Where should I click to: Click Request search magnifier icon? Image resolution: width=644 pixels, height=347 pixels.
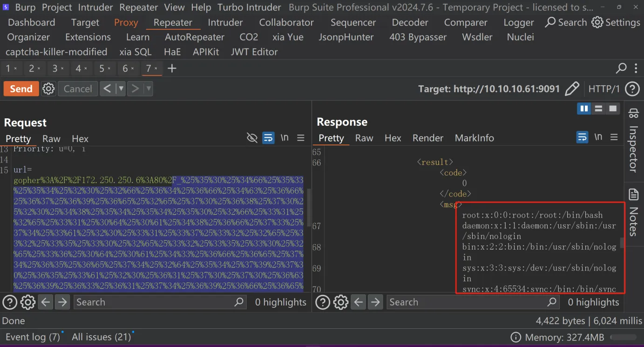[x=239, y=302]
